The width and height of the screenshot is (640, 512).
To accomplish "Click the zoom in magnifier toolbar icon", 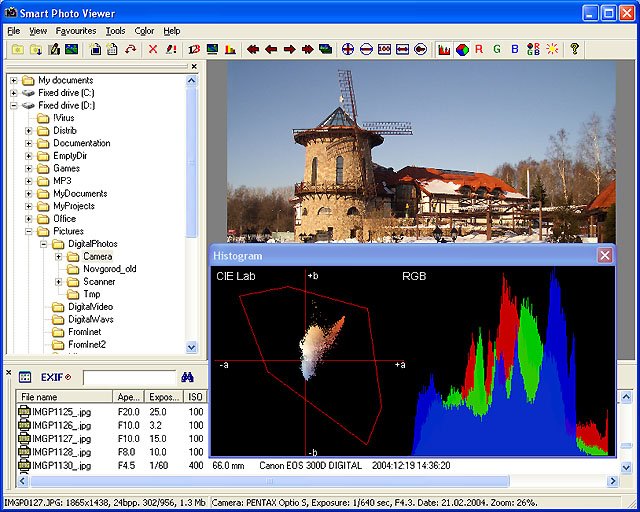I will coord(348,49).
